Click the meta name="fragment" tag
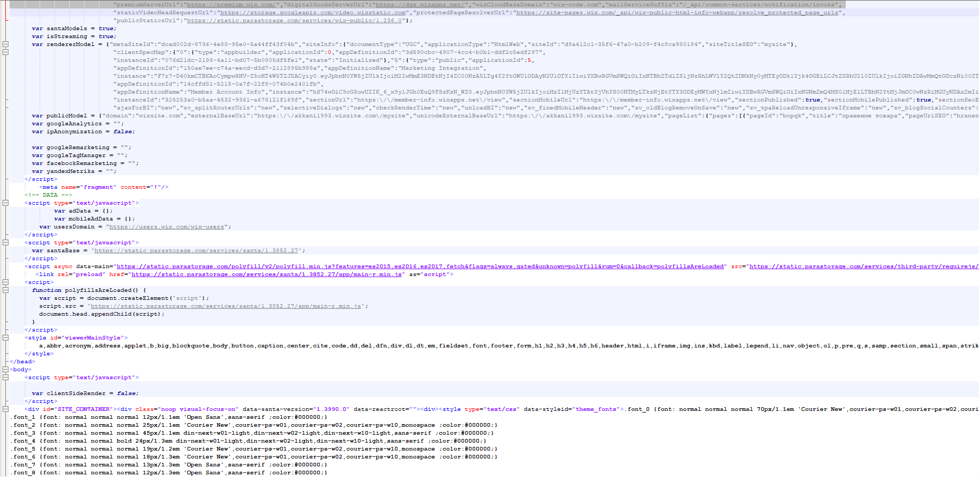The width and height of the screenshot is (980, 477). click(x=104, y=187)
